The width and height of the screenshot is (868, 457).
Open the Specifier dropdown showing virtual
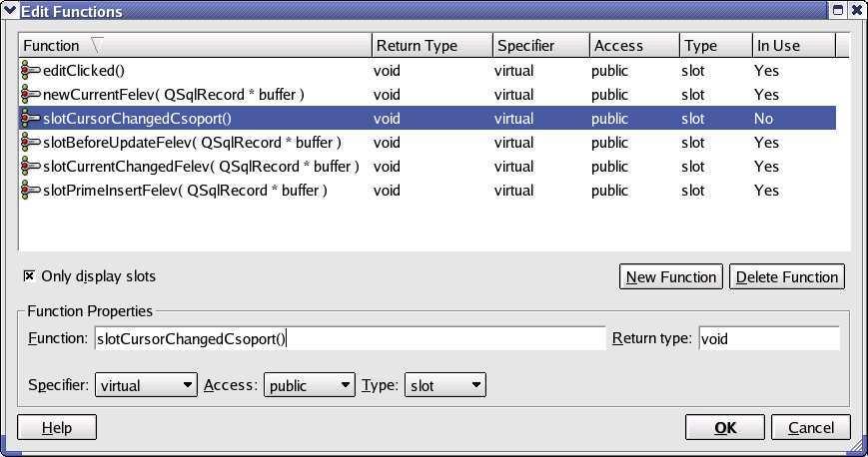[x=146, y=385]
